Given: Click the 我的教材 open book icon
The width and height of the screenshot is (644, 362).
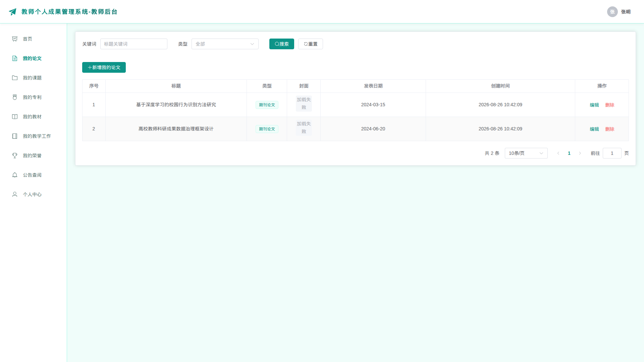Looking at the screenshot, I should coord(15,117).
